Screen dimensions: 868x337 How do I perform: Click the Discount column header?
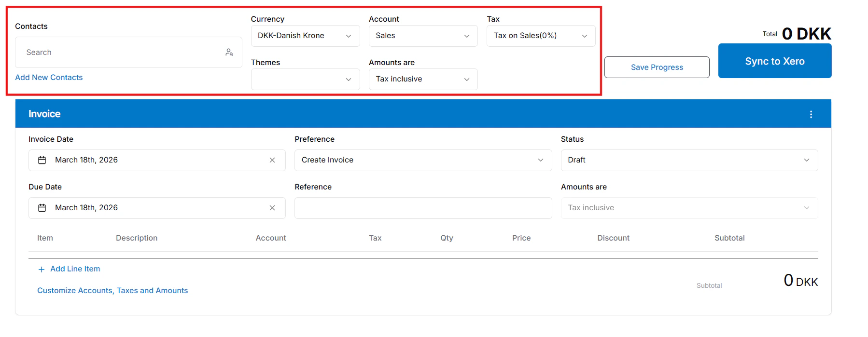click(613, 238)
